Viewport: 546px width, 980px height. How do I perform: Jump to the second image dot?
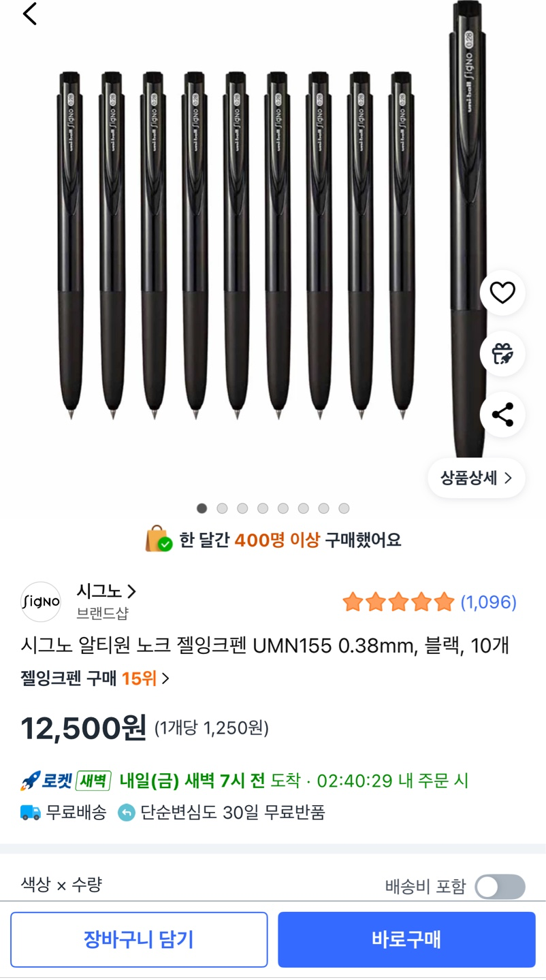point(222,508)
